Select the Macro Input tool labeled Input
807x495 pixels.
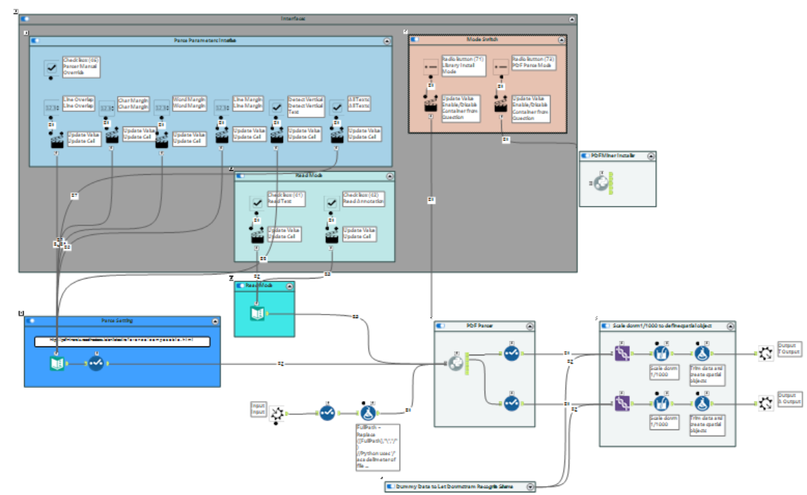[x=277, y=413]
